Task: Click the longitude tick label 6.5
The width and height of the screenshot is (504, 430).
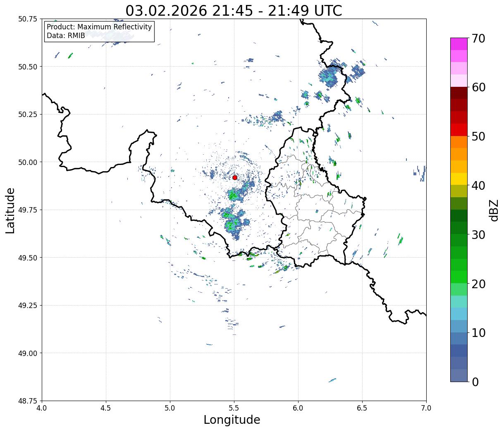Action: 362,408
